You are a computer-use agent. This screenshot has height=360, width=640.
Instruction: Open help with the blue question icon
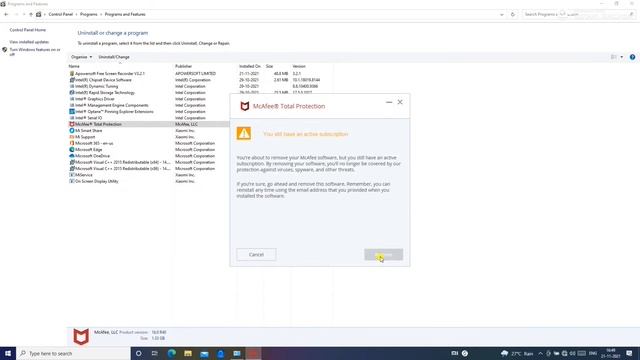632,57
